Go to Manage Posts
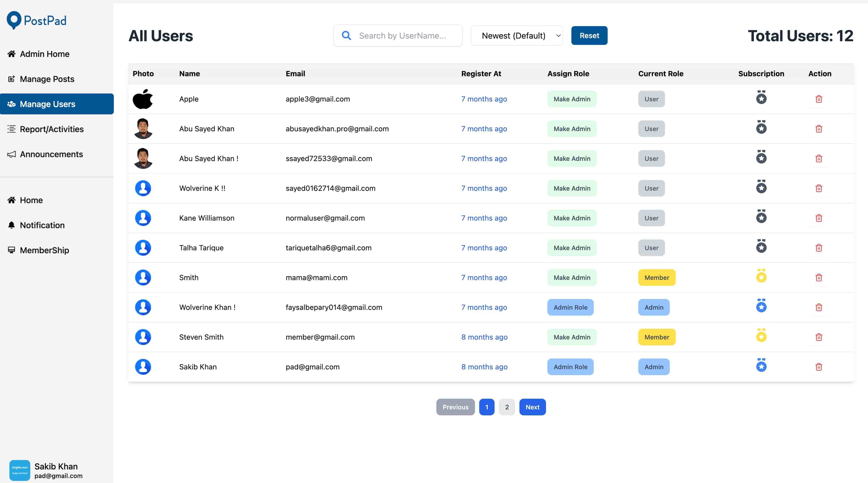Image resolution: width=868 pixels, height=483 pixels. (x=57, y=79)
